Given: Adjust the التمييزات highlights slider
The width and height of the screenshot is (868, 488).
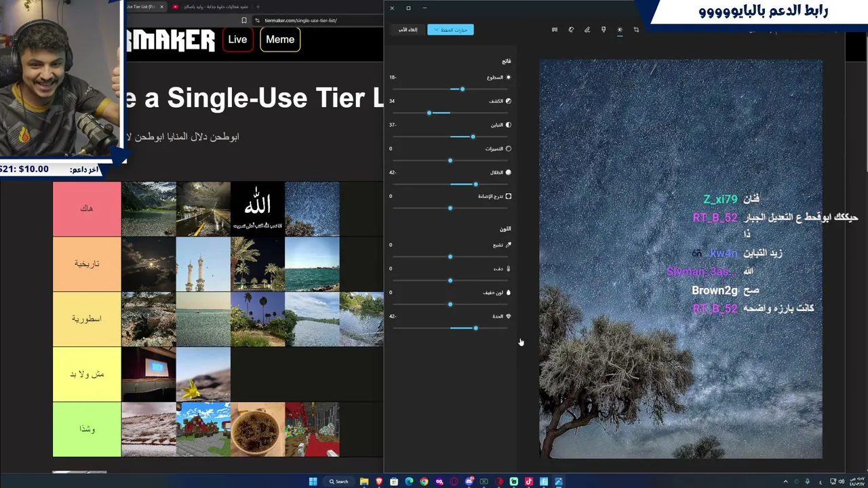Looking at the screenshot, I should tap(450, 160).
